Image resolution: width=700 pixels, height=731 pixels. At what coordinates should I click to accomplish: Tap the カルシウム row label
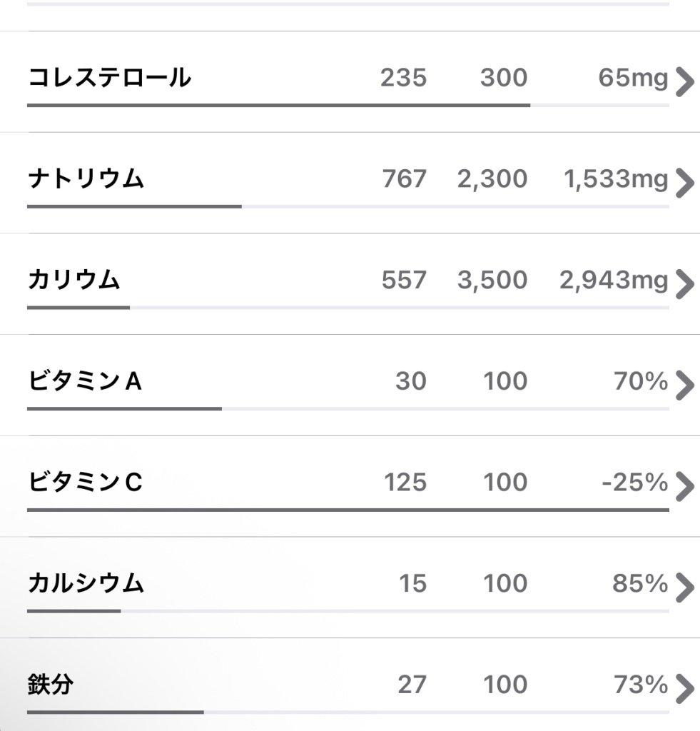(x=86, y=583)
